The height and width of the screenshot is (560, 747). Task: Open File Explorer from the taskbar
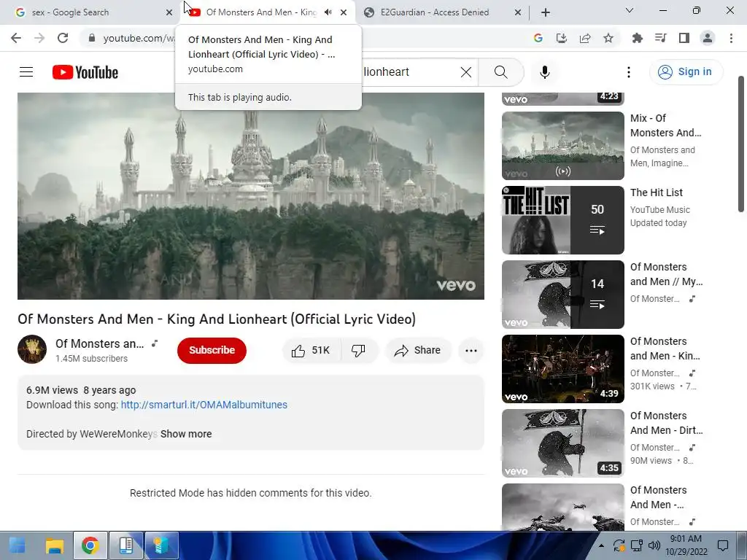point(54,545)
